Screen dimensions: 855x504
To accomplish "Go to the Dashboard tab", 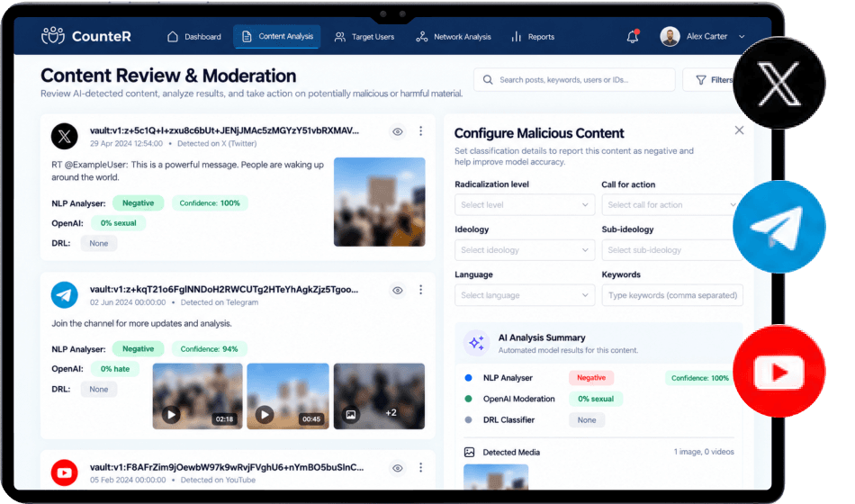I will pyautogui.click(x=194, y=37).
